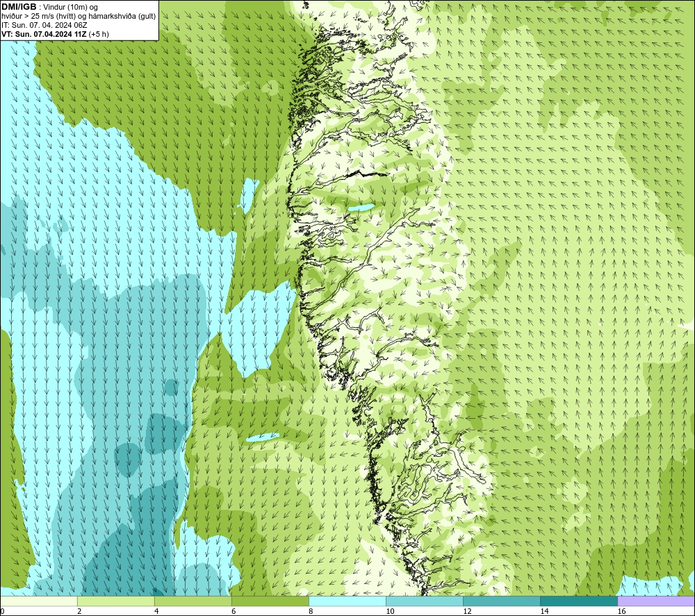
Task: Click the 0–2 m/s pale legend swatch
Action: pos(38,601)
